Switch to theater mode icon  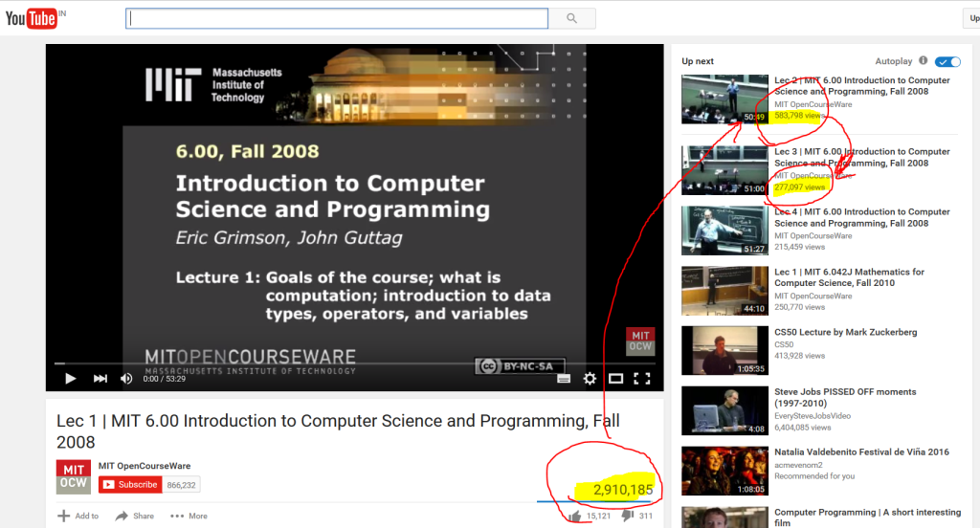(x=615, y=378)
